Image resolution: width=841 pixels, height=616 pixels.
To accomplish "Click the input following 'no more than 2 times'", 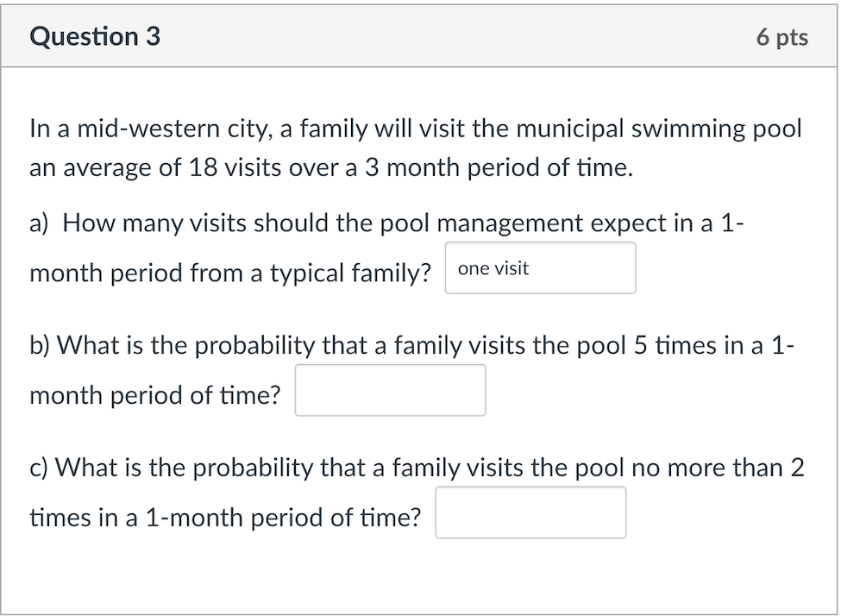I will [x=530, y=512].
